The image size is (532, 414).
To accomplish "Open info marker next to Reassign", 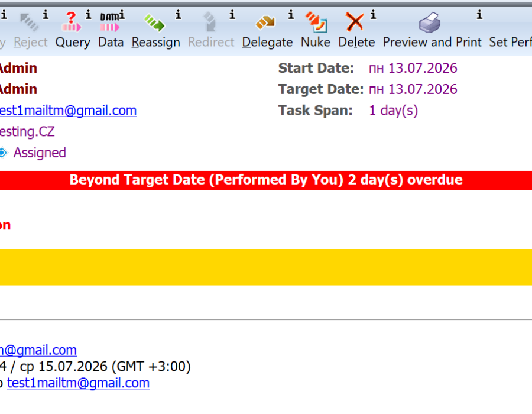I will [x=178, y=15].
